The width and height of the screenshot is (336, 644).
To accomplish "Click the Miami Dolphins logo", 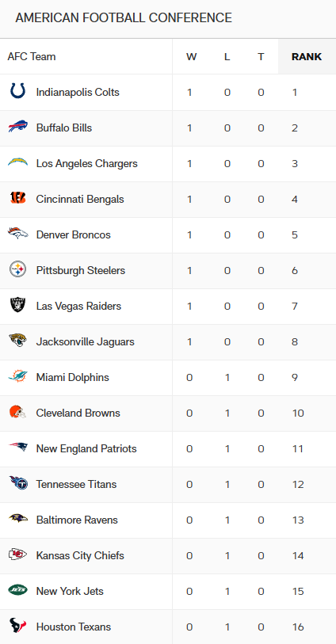I will click(17, 376).
